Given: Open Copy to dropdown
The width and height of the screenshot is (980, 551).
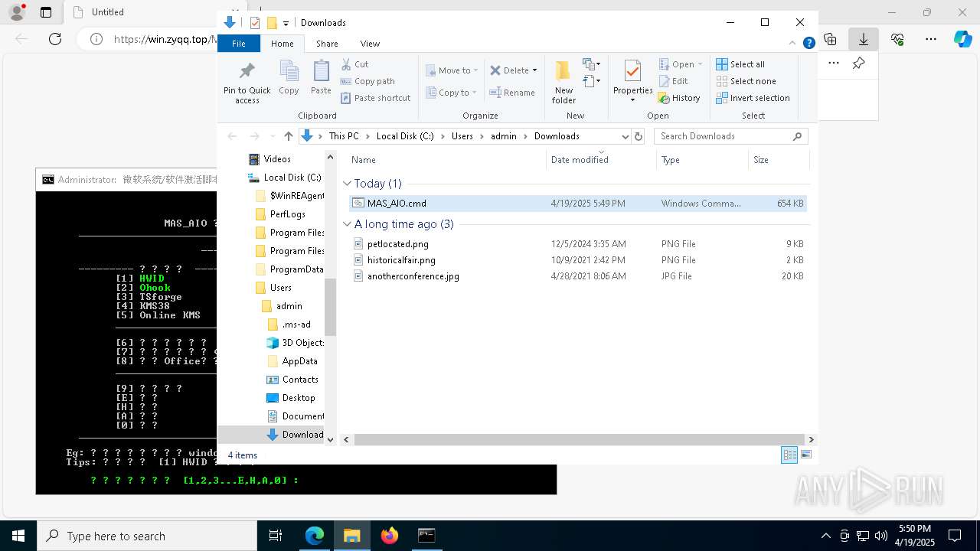Looking at the screenshot, I should (x=452, y=93).
